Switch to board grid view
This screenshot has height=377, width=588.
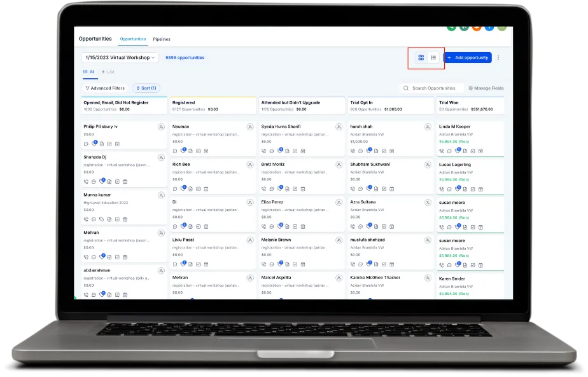tap(421, 58)
